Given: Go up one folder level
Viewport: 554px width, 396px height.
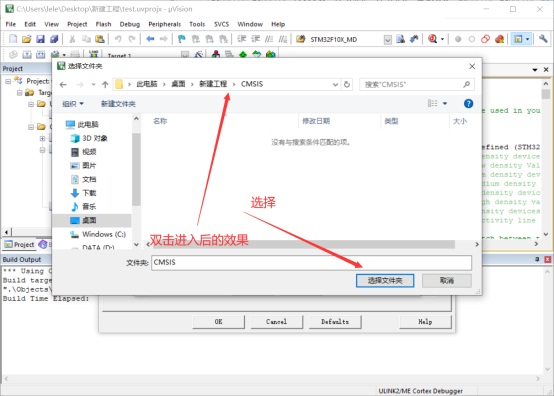Looking at the screenshot, I should [105, 84].
